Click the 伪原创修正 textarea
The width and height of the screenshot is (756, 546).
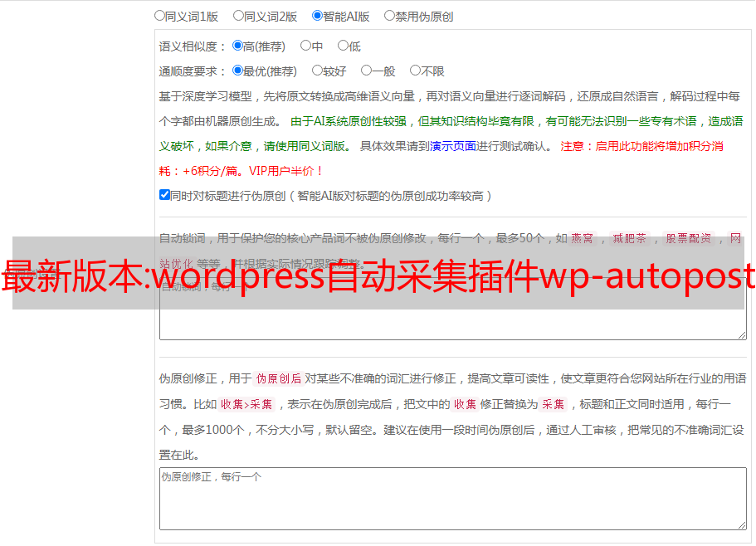point(453,499)
